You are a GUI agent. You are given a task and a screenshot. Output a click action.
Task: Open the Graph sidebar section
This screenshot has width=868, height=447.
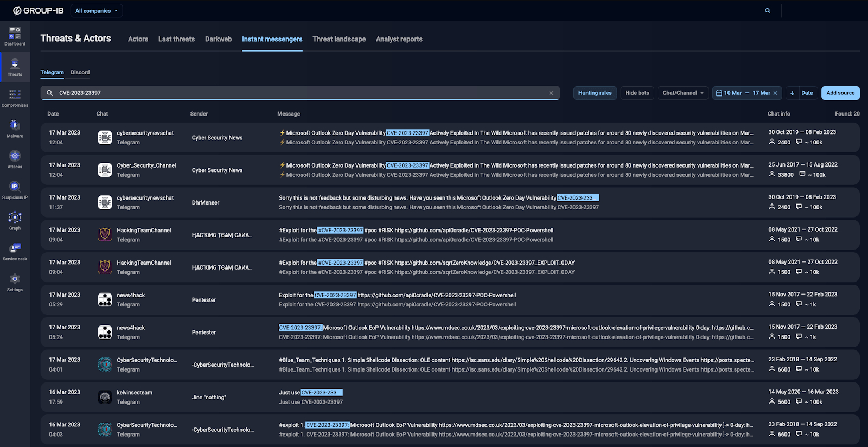click(x=15, y=221)
